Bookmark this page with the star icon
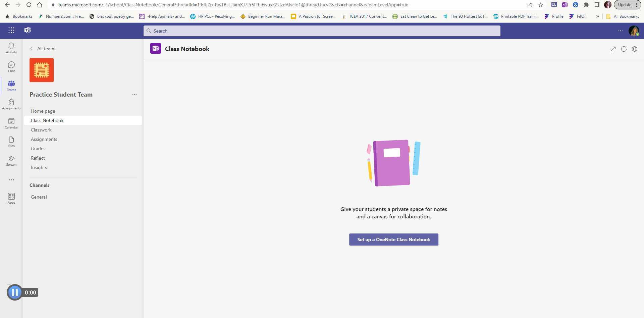The image size is (644, 318). [x=541, y=5]
